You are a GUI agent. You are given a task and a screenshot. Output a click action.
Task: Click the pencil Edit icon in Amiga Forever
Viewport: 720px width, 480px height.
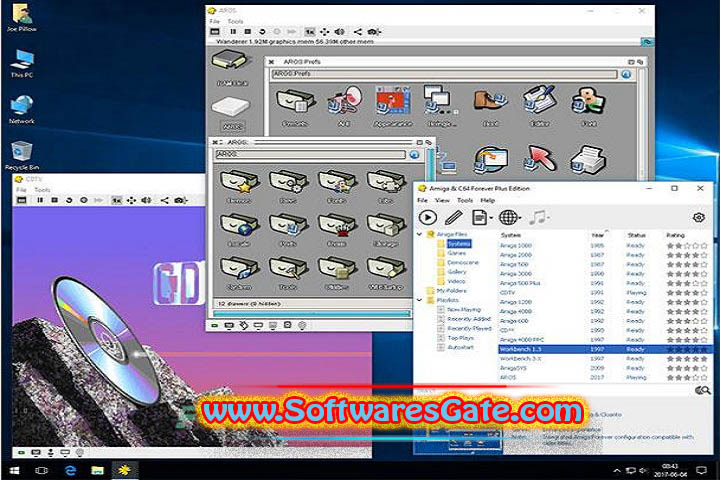[x=454, y=218]
